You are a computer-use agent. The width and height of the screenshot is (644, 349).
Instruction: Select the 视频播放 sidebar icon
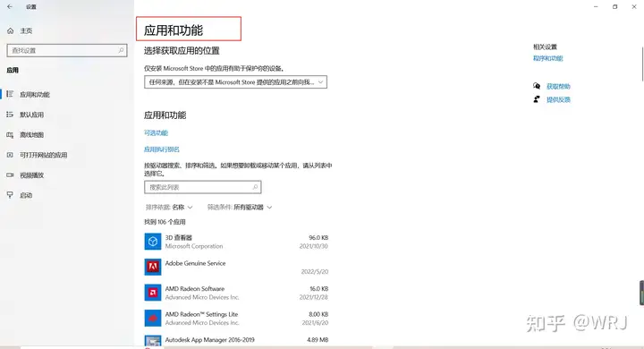[10, 175]
